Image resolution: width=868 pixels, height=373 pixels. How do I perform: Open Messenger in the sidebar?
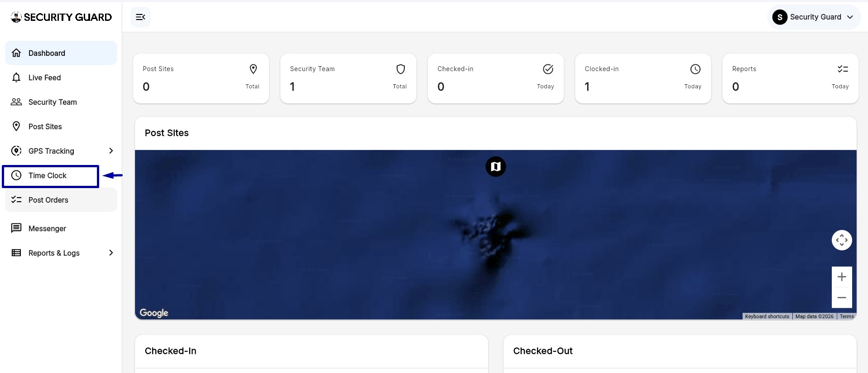click(61, 228)
